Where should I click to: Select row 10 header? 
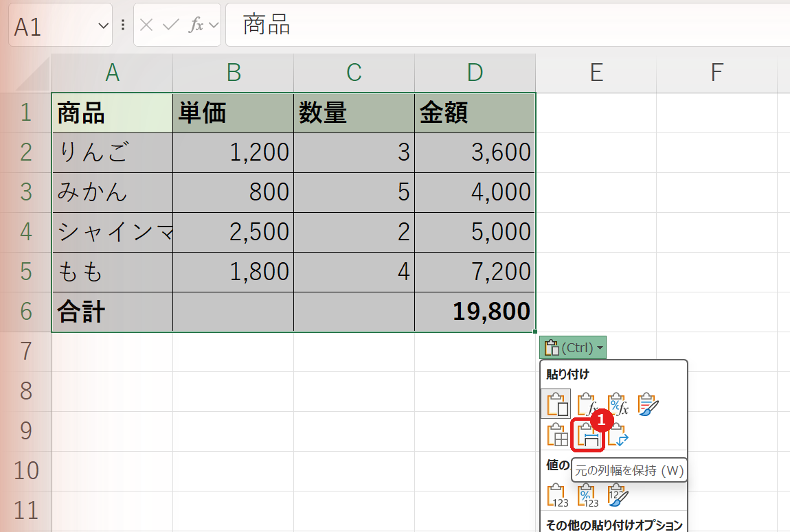[x=26, y=471]
